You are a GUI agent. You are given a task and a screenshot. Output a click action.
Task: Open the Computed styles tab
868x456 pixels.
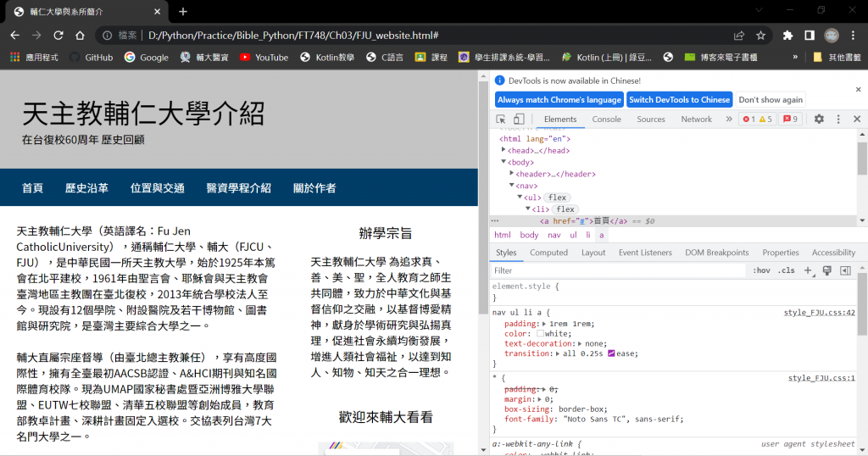pyautogui.click(x=548, y=253)
